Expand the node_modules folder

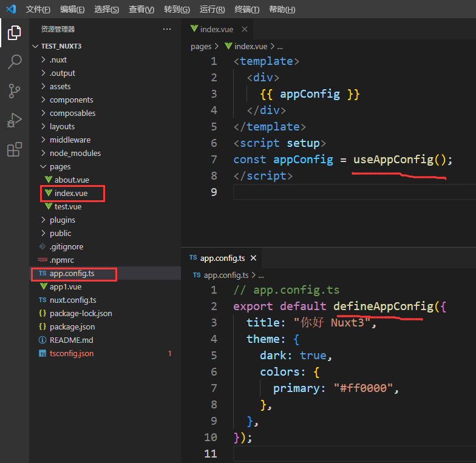coord(44,153)
